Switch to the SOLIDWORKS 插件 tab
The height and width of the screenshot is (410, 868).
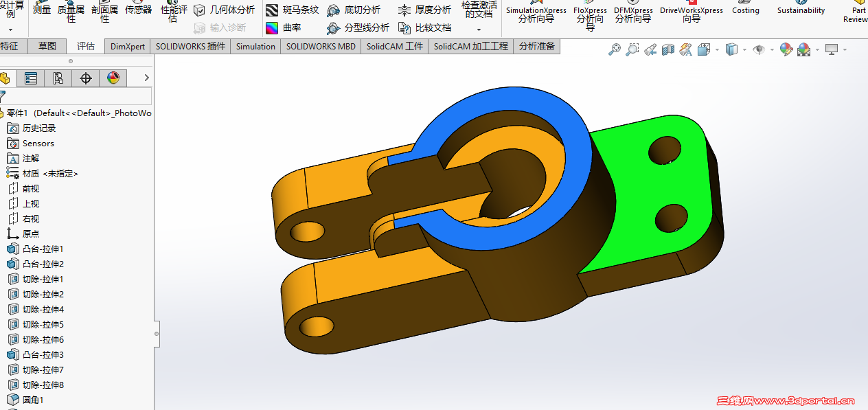[x=190, y=46]
